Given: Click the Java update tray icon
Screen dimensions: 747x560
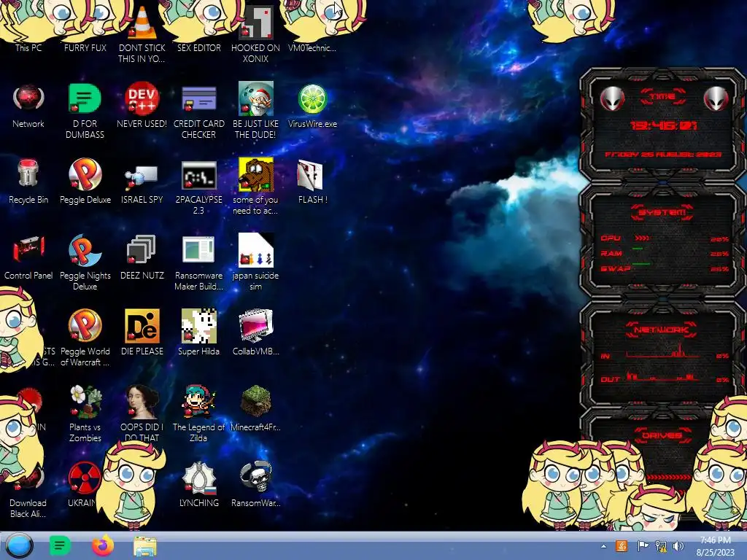Looking at the screenshot, I should click(x=622, y=545).
